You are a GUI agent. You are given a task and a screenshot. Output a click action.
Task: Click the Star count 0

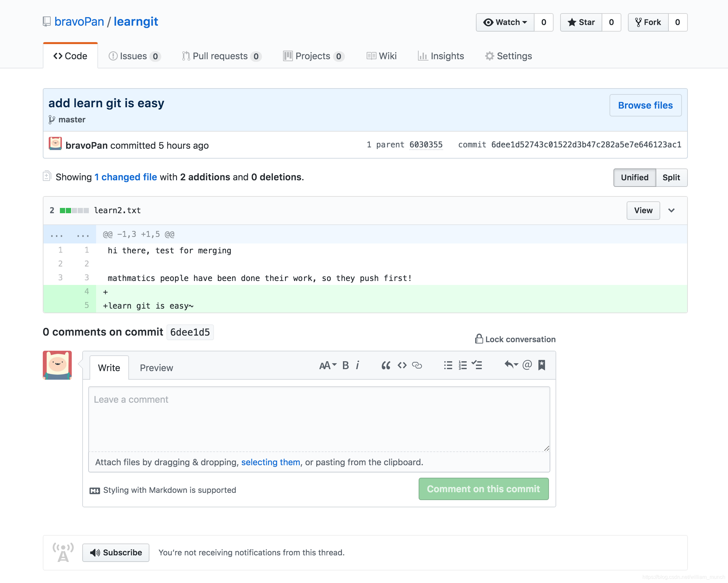point(611,22)
